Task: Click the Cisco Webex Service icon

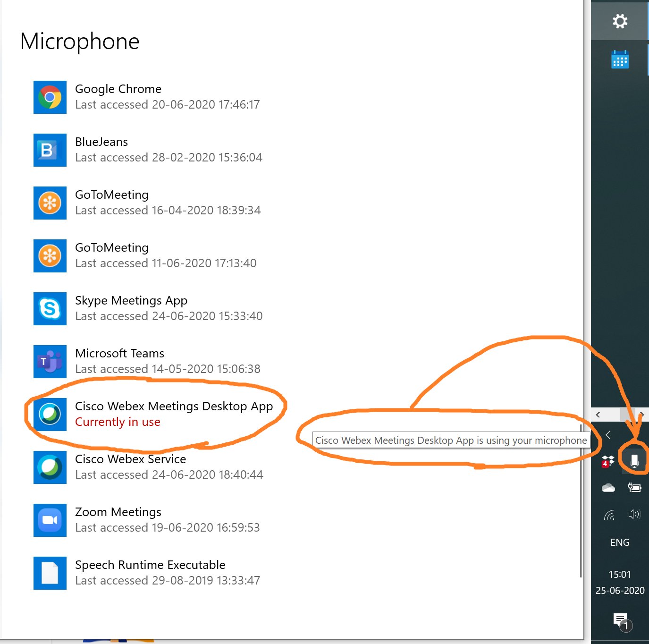Action: pos(50,467)
